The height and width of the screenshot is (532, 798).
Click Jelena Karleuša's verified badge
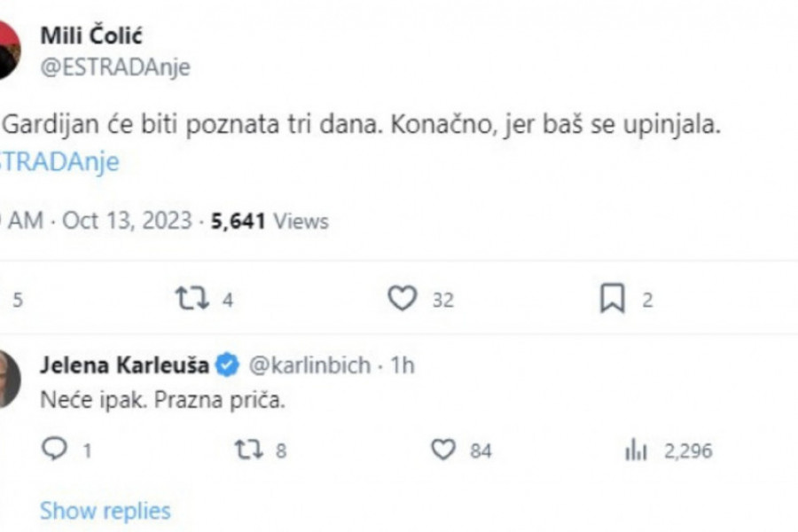(228, 364)
